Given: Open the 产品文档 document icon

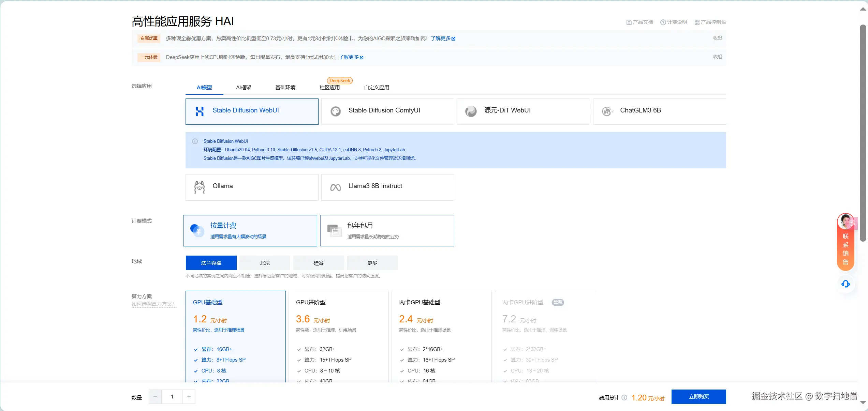Looking at the screenshot, I should [629, 22].
